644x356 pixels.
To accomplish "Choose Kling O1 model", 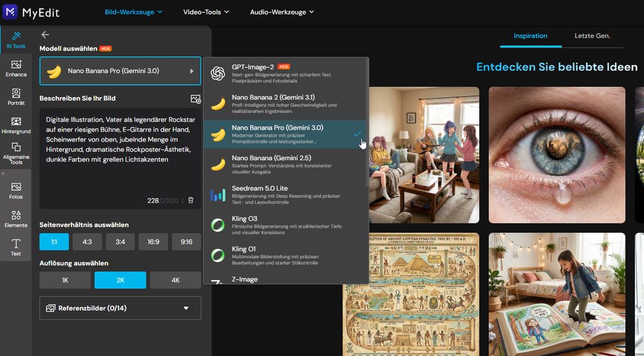I will coord(285,256).
